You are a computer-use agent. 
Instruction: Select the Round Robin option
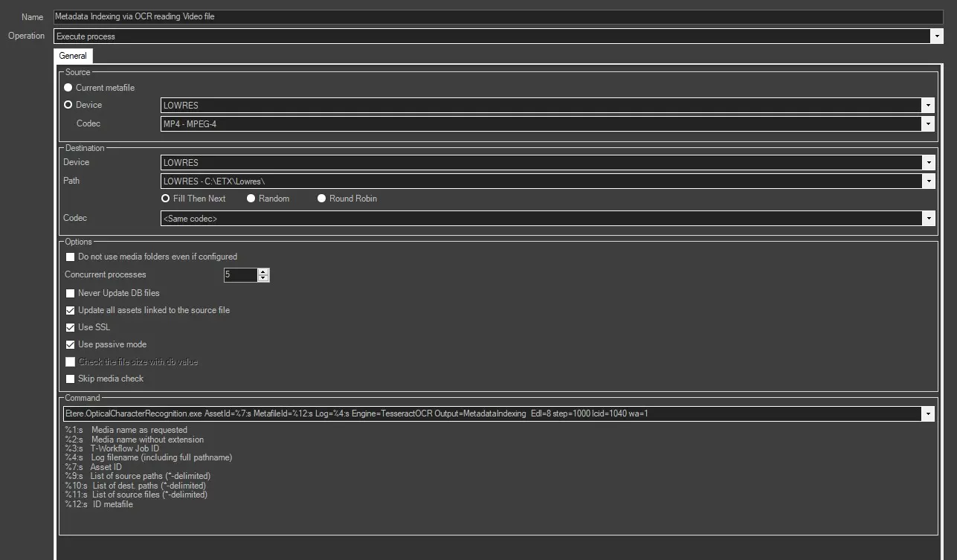[322, 199]
